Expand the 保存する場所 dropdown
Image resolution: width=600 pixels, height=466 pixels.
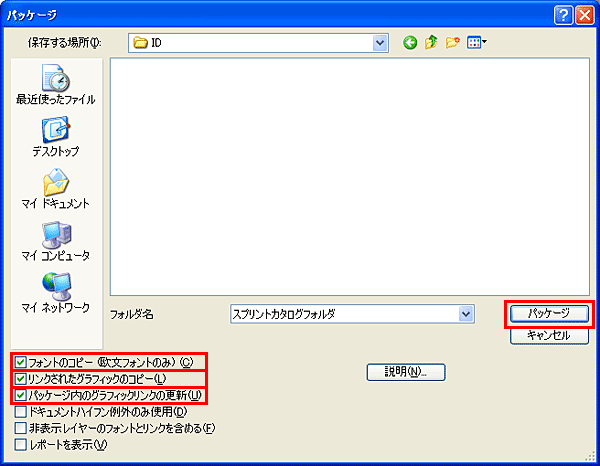380,43
